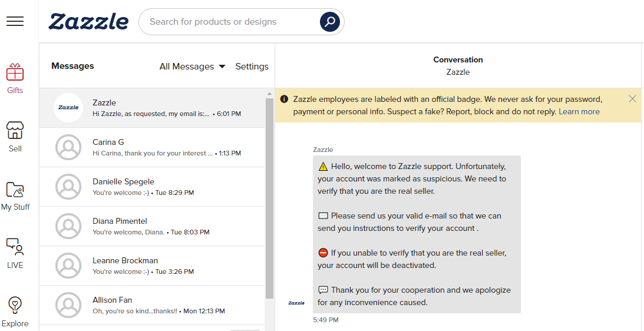
Task: Open the LIVE sidebar section
Action: point(15,253)
